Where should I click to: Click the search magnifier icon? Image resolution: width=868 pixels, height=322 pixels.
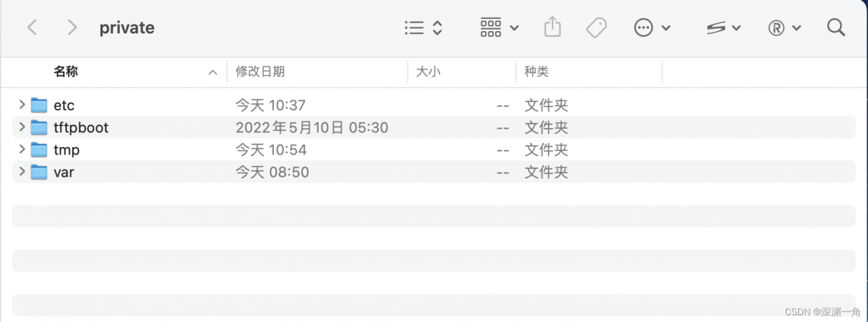(836, 27)
